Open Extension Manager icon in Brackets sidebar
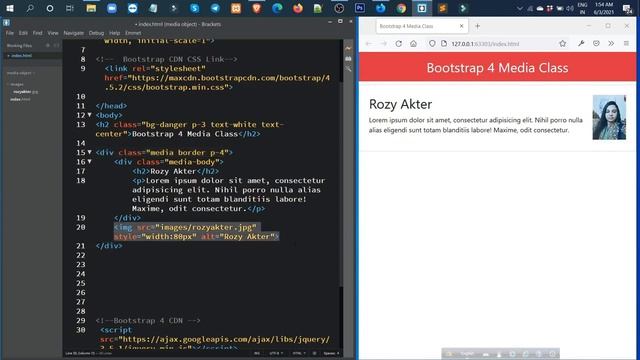640x360 pixels. (x=348, y=59)
